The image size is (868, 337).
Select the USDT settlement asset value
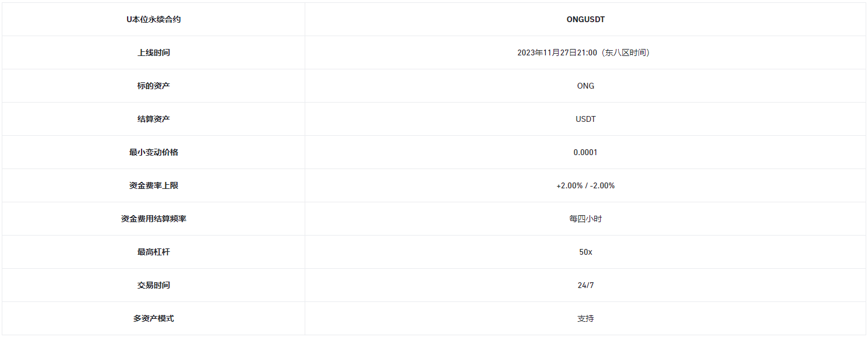click(585, 119)
